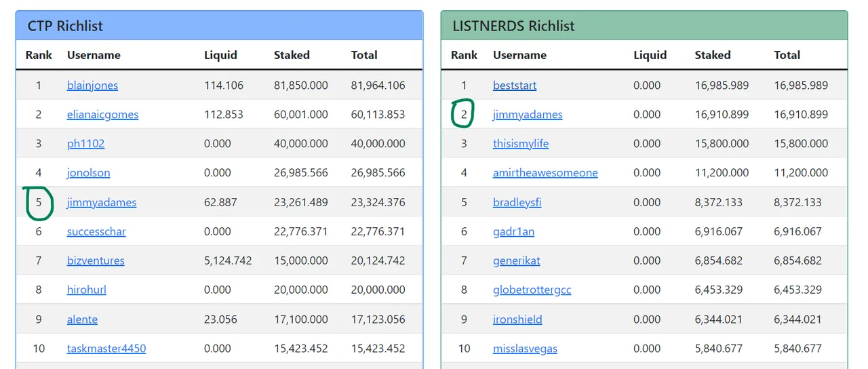The width and height of the screenshot is (868, 369).
Task: Select staked value 22,776.371
Action: [x=301, y=231]
